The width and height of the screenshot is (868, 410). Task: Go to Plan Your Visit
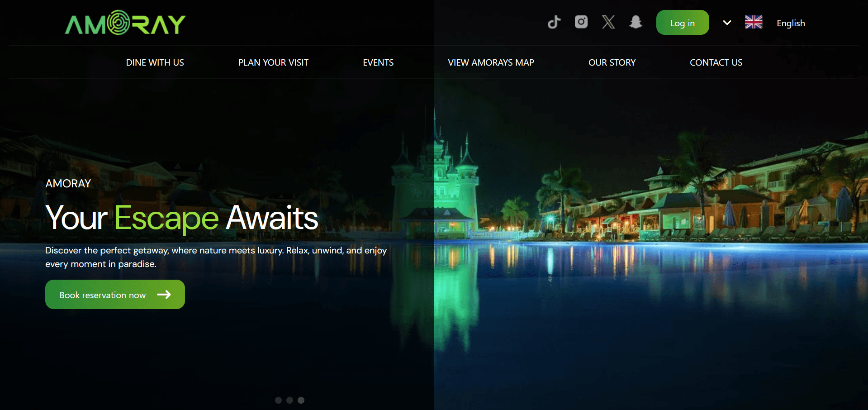click(x=273, y=62)
